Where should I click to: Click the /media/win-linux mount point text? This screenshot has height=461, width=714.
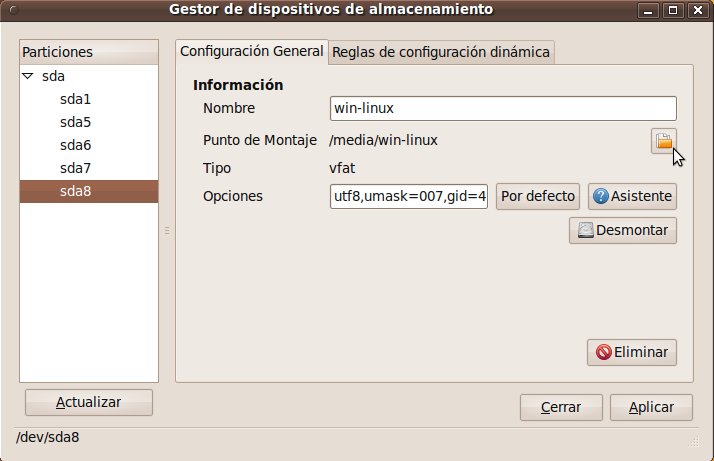tap(383, 140)
